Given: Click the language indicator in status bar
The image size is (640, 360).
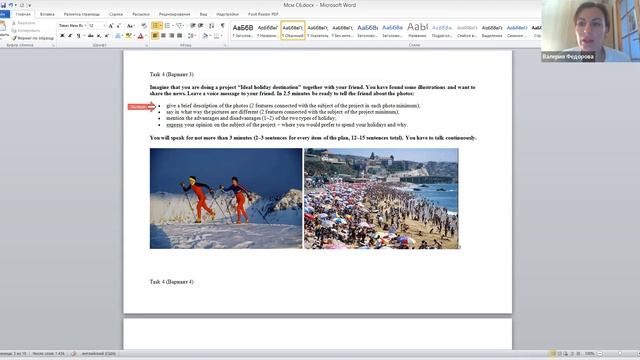Looking at the screenshot, I should [98, 353].
